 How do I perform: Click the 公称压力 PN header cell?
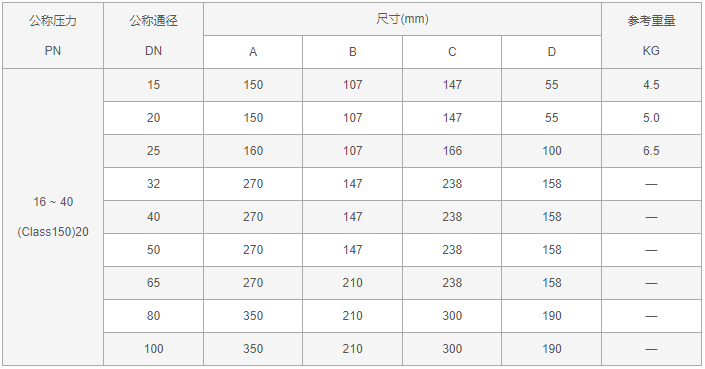[x=53, y=36]
